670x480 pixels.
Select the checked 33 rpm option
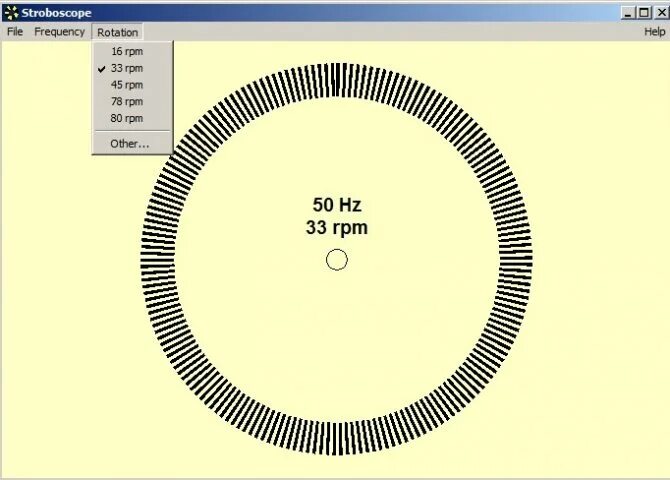click(x=132, y=68)
